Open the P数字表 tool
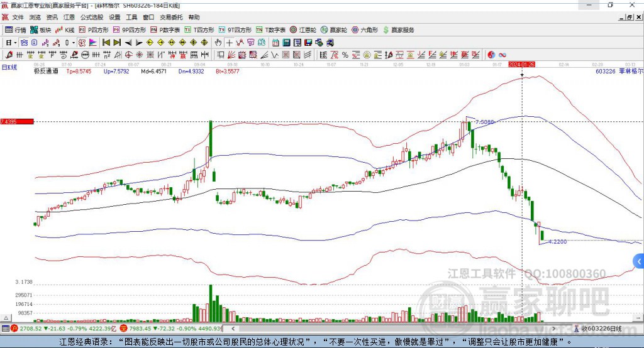644x348 pixels. (165, 30)
